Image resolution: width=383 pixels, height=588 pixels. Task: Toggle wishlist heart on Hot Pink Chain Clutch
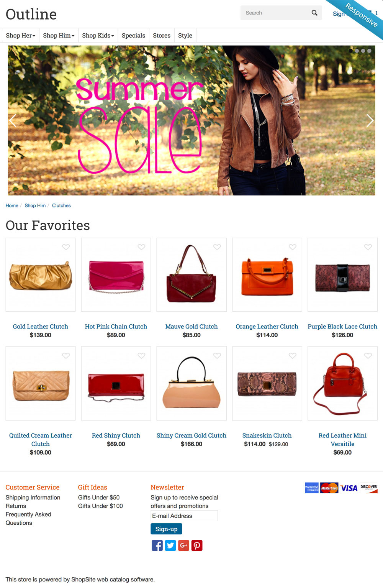[141, 247]
